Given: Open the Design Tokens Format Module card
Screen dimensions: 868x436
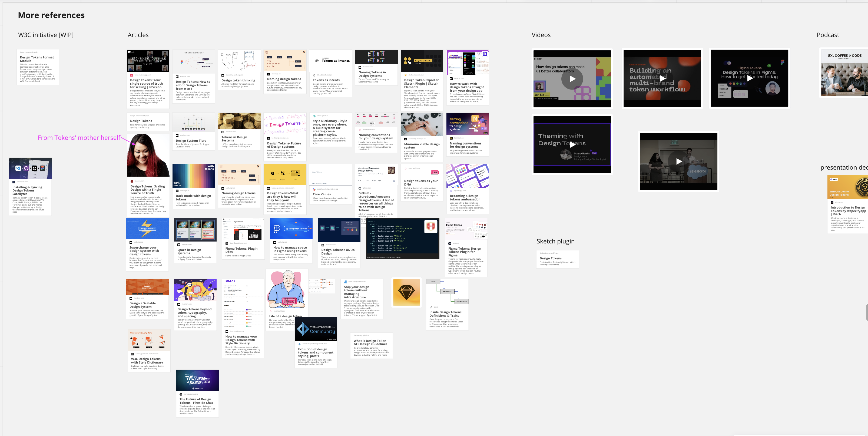Looking at the screenshot, I should click(38, 67).
